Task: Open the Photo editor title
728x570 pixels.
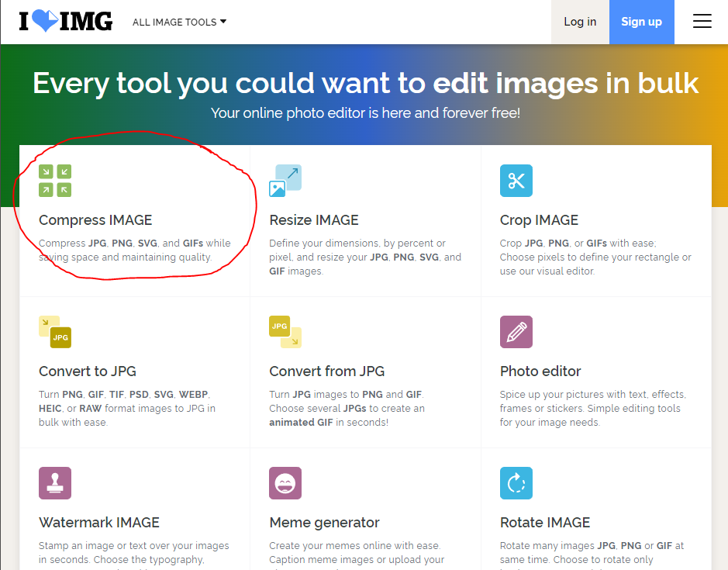Action: 540,371
